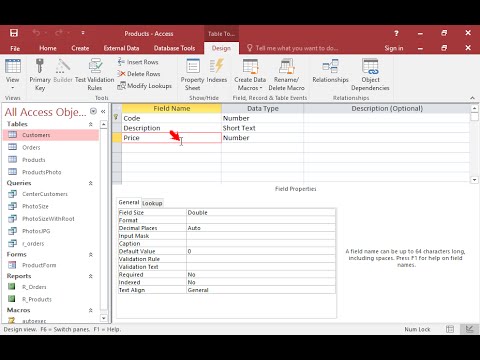Click the Save icon in title bar
This screenshot has width=480, height=360.
[x=14, y=33]
